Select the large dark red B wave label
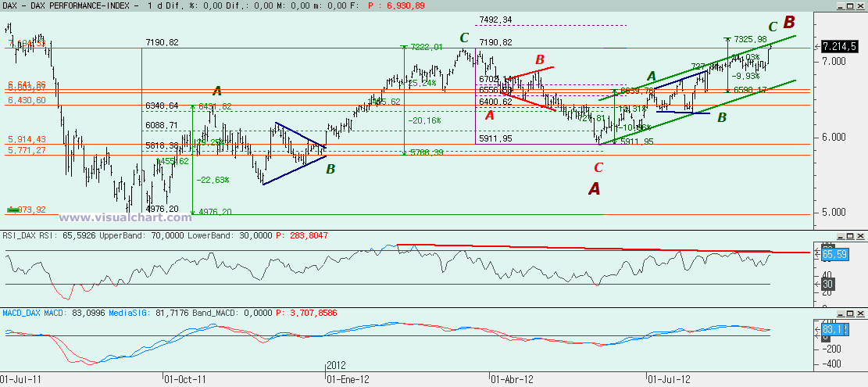The height and width of the screenshot is (387, 868). coord(789,22)
